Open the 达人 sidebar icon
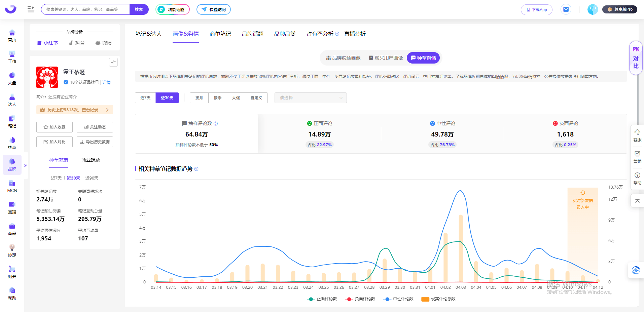The image size is (644, 312). point(12,100)
